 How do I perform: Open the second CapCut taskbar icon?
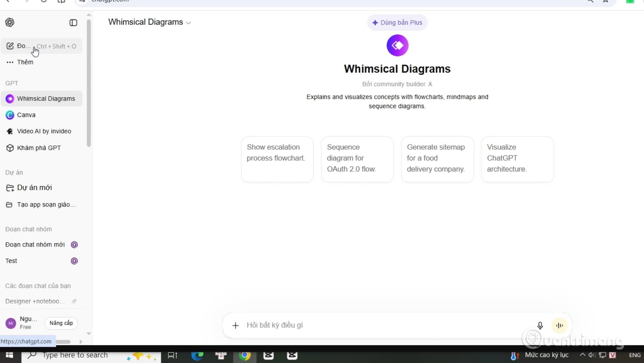292,355
